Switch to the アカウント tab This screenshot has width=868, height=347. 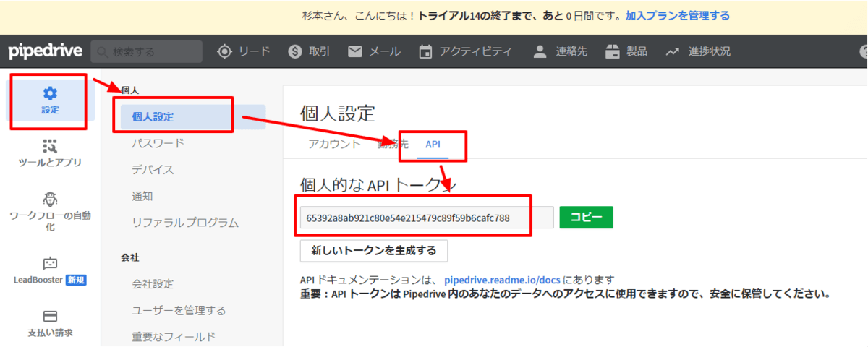coord(334,144)
